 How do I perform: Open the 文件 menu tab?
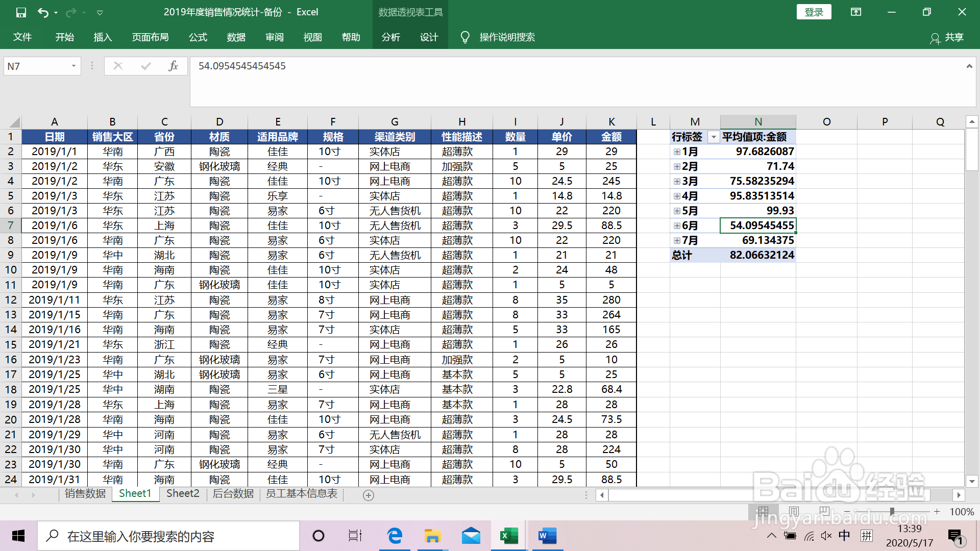coord(22,37)
